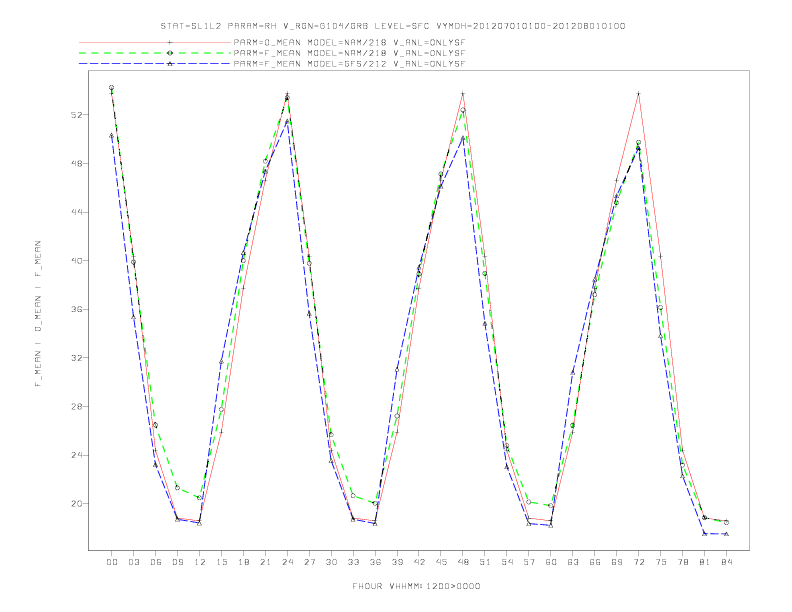Click the x-axis hour label 30

pyautogui.click(x=331, y=562)
